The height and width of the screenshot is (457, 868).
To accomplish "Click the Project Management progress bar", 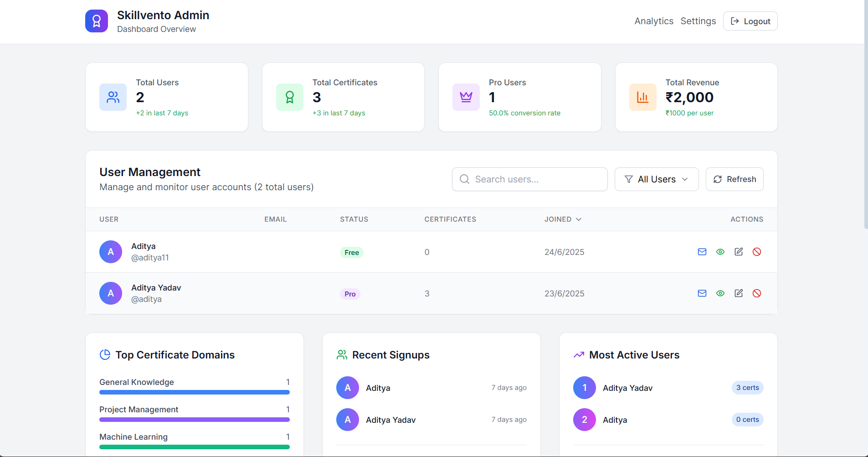I will tap(195, 420).
